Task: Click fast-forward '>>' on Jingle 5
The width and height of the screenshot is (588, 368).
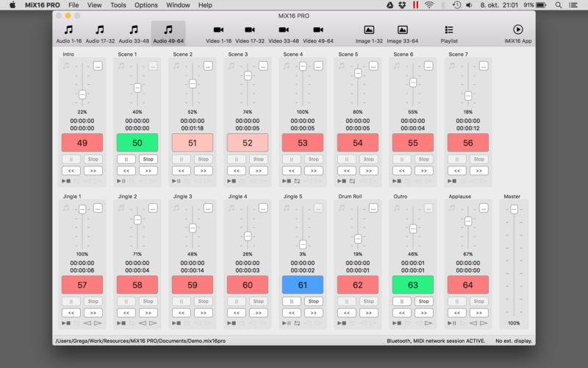Action: pos(314,312)
